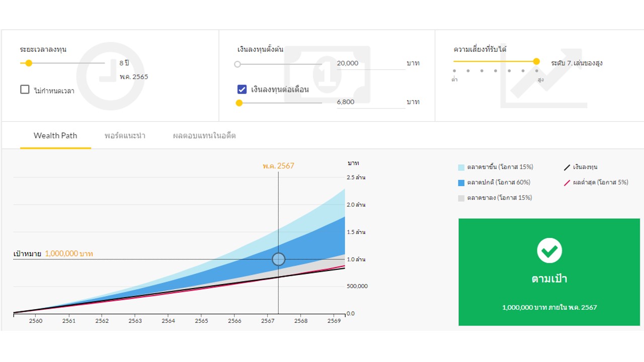Click the risk level slider handle
Screen dimensions: 644x362
[x=536, y=61]
